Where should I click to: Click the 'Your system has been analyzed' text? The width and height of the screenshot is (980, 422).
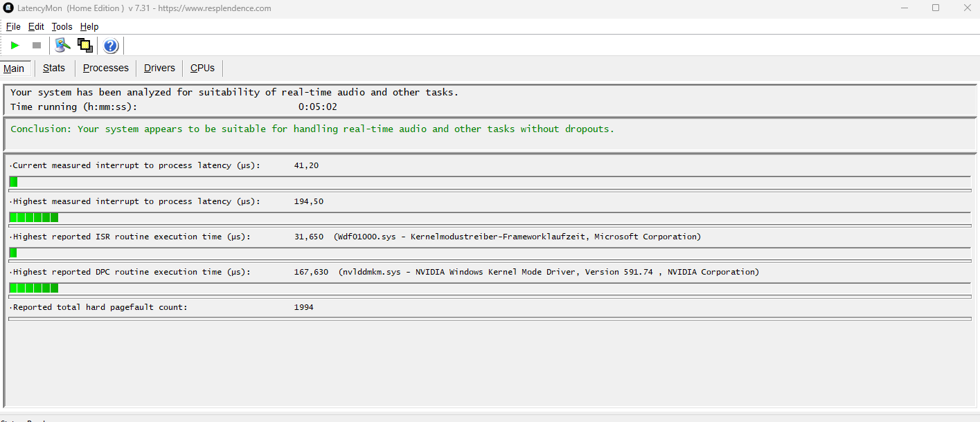click(234, 92)
